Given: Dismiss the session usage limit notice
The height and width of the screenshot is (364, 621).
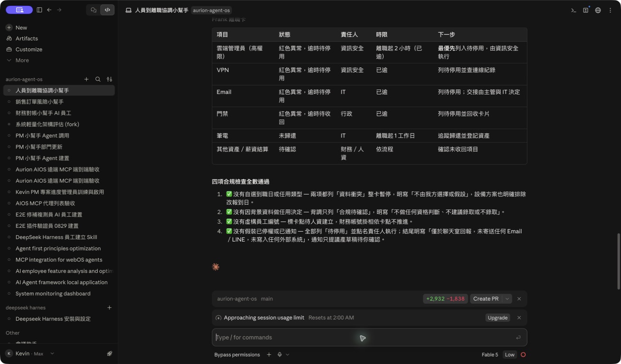Looking at the screenshot, I should coord(519,318).
